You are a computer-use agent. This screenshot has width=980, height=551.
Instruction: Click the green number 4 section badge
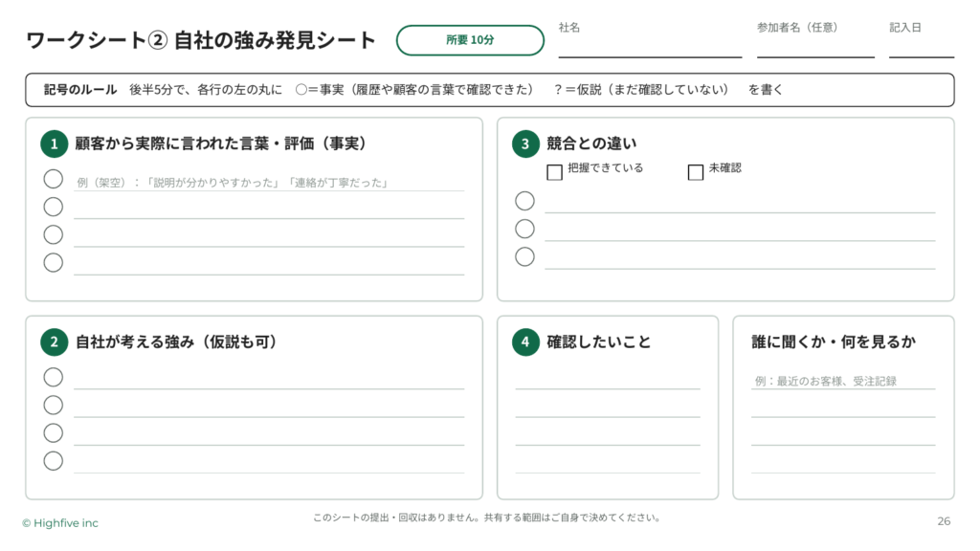pos(525,342)
